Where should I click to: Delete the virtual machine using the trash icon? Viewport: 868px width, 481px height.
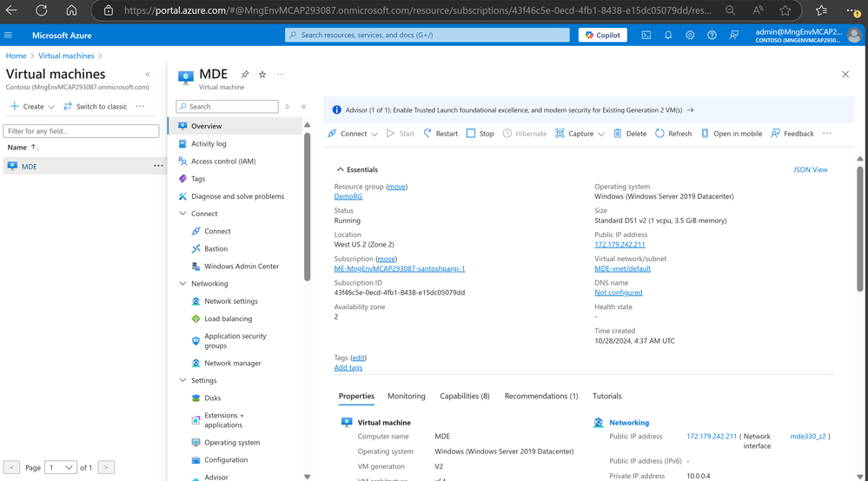click(x=630, y=134)
